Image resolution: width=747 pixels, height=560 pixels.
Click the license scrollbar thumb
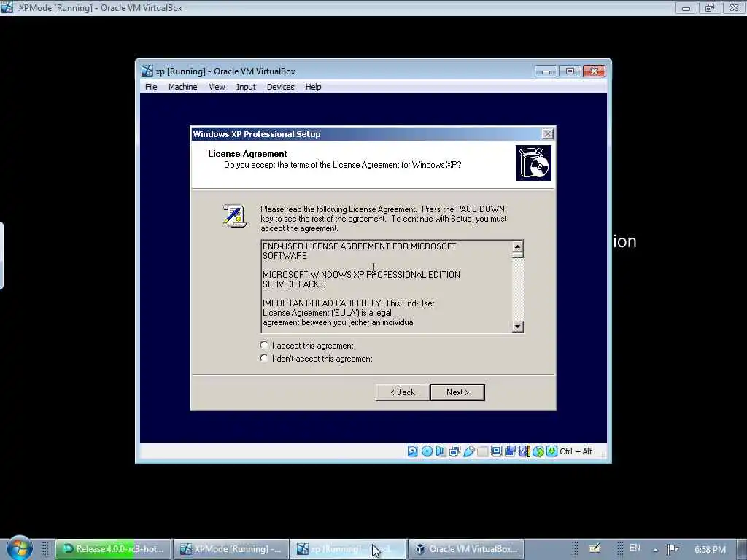point(517,254)
